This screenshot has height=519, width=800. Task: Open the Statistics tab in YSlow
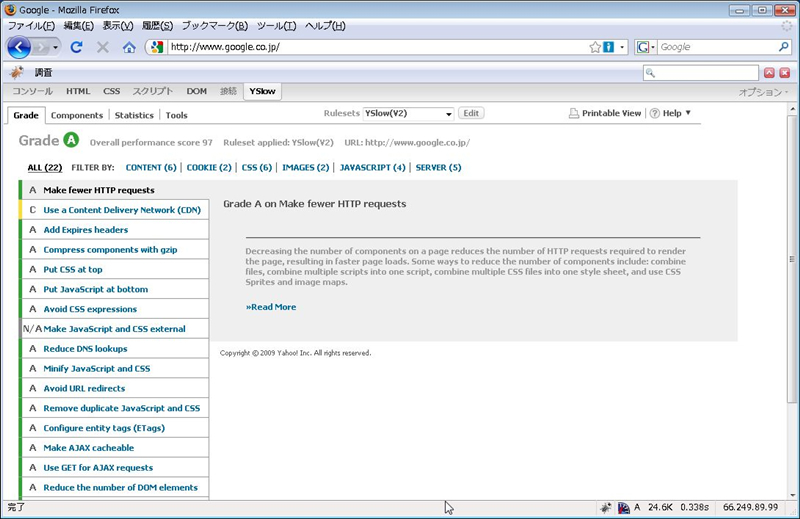pos(134,115)
